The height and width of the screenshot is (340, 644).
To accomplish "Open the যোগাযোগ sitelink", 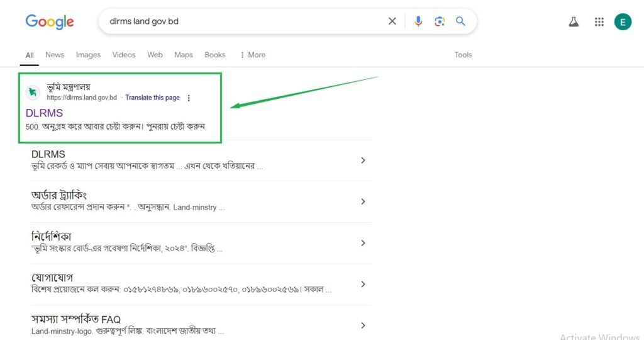I will point(52,278).
